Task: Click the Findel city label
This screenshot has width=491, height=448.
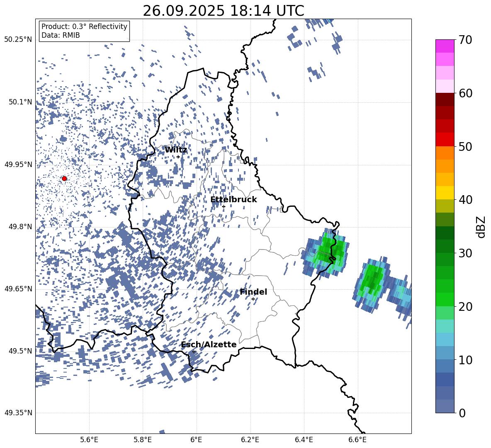Action: [x=253, y=292]
